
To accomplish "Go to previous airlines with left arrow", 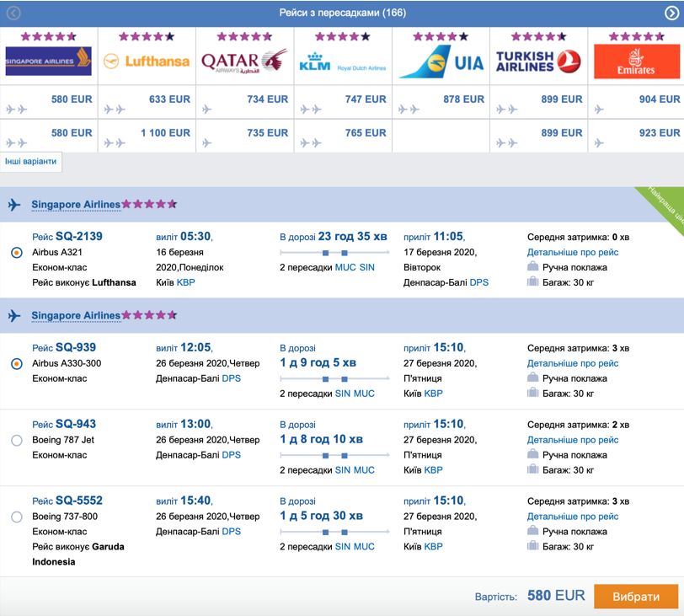I will tap(13, 13).
